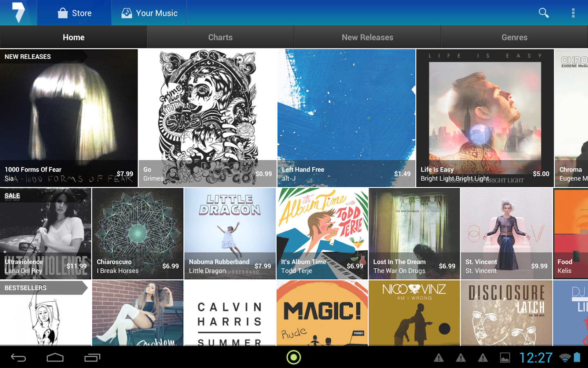Open Calvin Harris Summer bestseller

click(230, 313)
